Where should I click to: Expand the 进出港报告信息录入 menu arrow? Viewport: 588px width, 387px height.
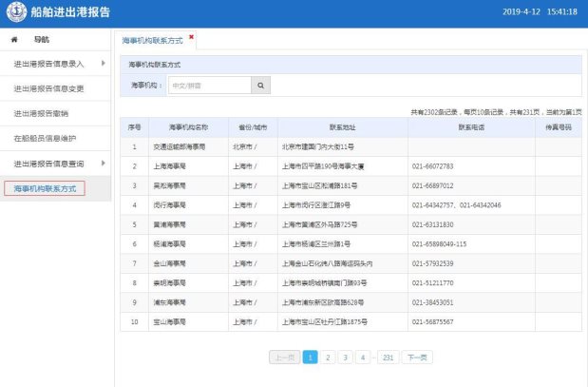(103, 64)
